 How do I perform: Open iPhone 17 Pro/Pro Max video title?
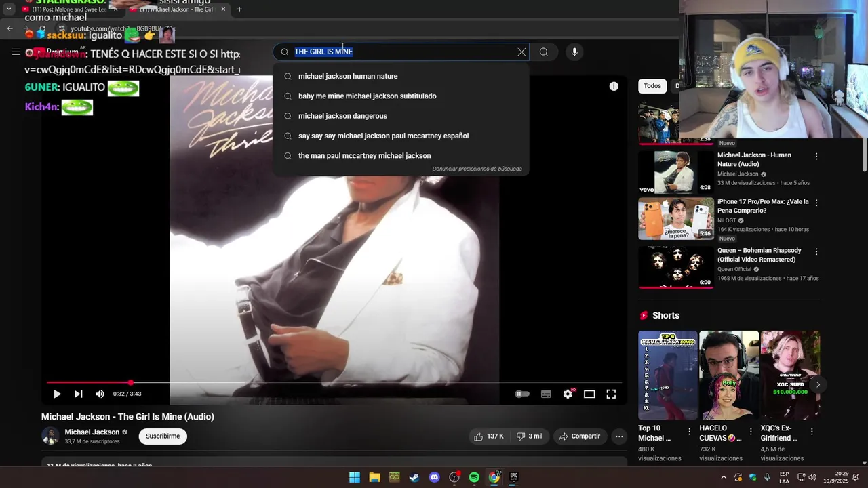pos(763,206)
